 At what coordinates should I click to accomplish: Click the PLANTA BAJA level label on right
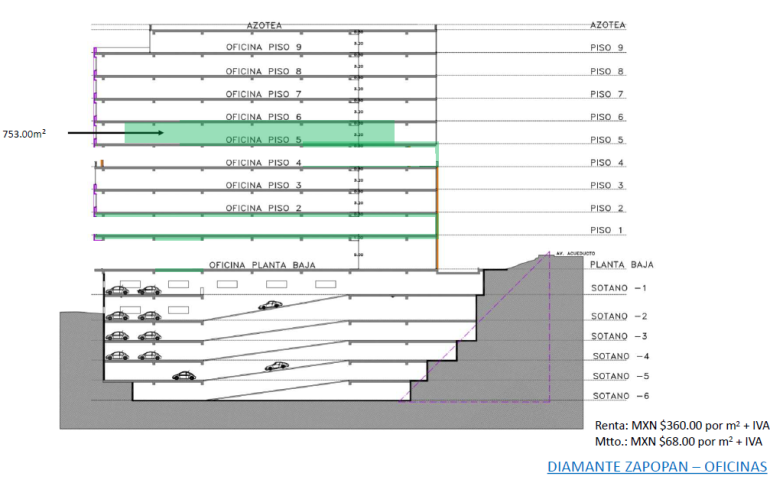click(622, 265)
